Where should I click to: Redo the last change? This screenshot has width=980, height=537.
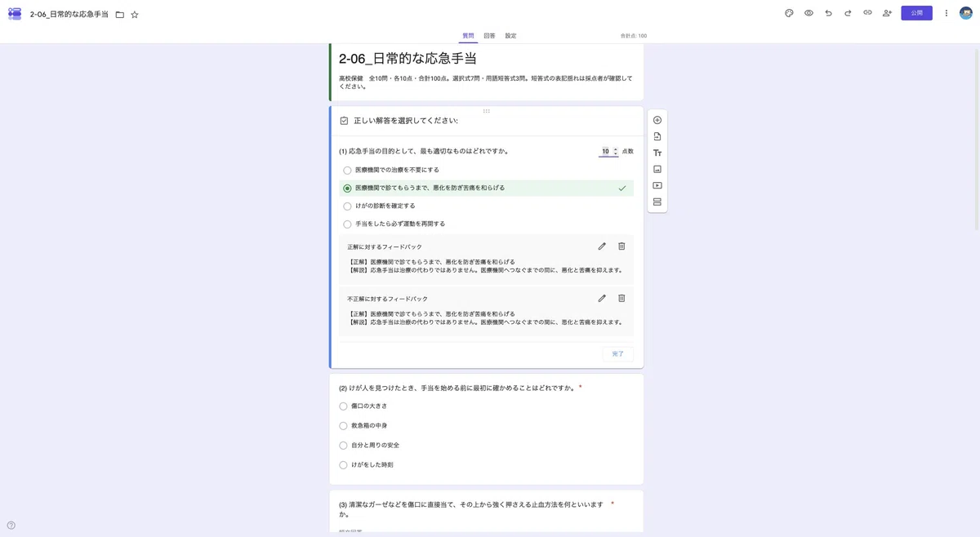(x=848, y=13)
